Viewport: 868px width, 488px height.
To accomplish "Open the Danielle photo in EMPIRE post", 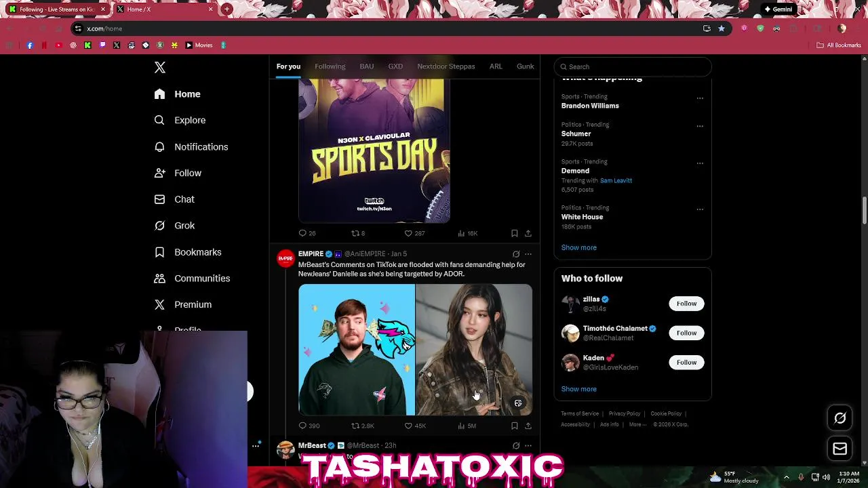I will click(x=474, y=350).
